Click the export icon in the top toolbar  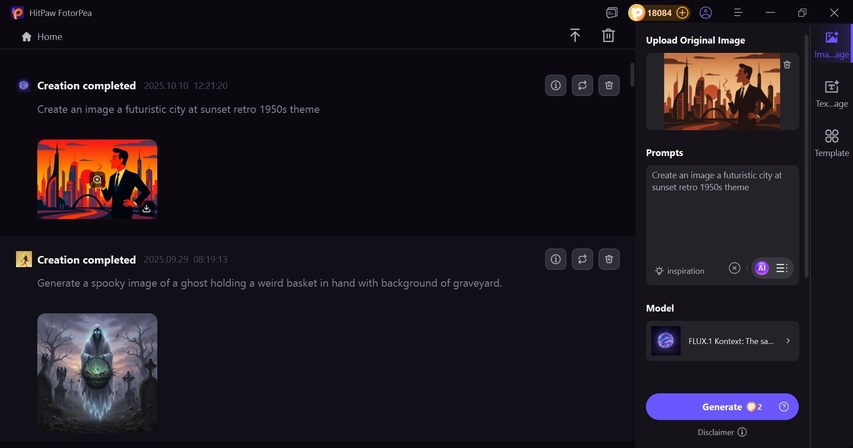[575, 36]
